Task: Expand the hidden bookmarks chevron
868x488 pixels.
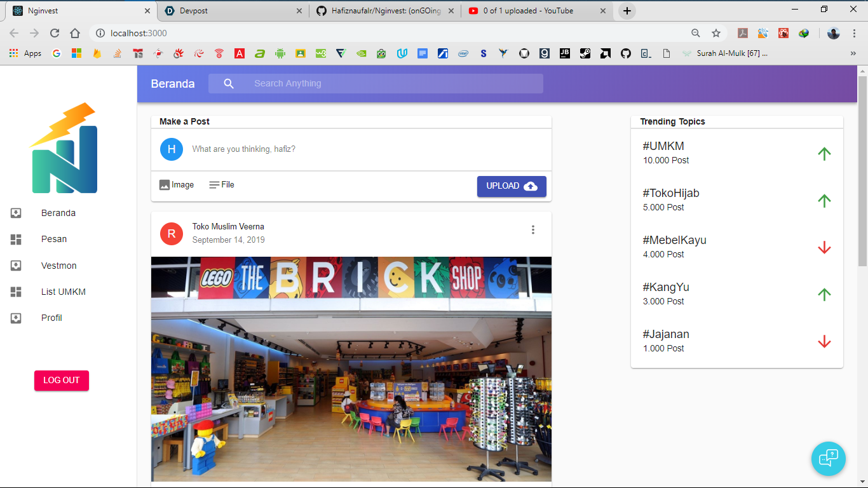Action: click(x=853, y=54)
